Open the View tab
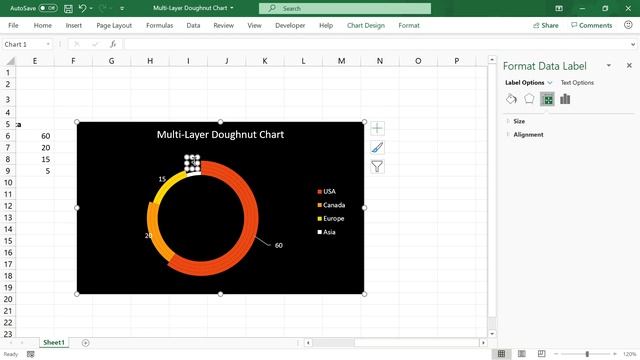This screenshot has width=640, height=360. click(254, 25)
